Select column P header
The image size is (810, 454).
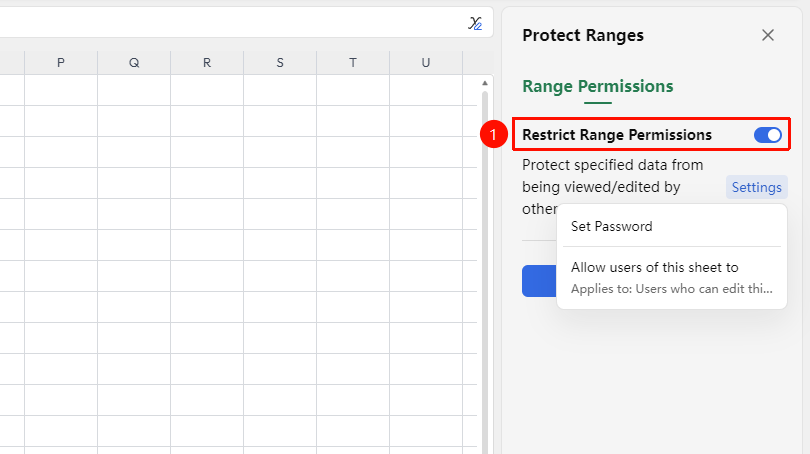(x=61, y=63)
